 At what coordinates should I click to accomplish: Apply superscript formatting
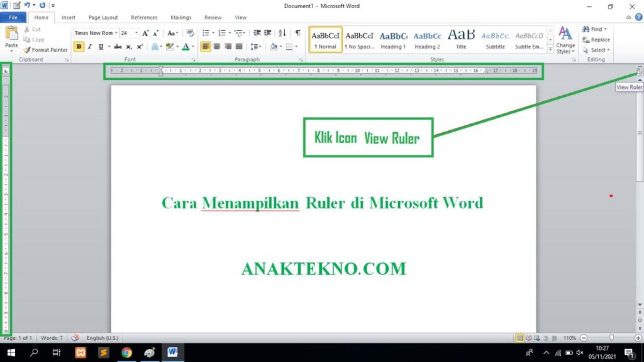pyautogui.click(x=140, y=47)
